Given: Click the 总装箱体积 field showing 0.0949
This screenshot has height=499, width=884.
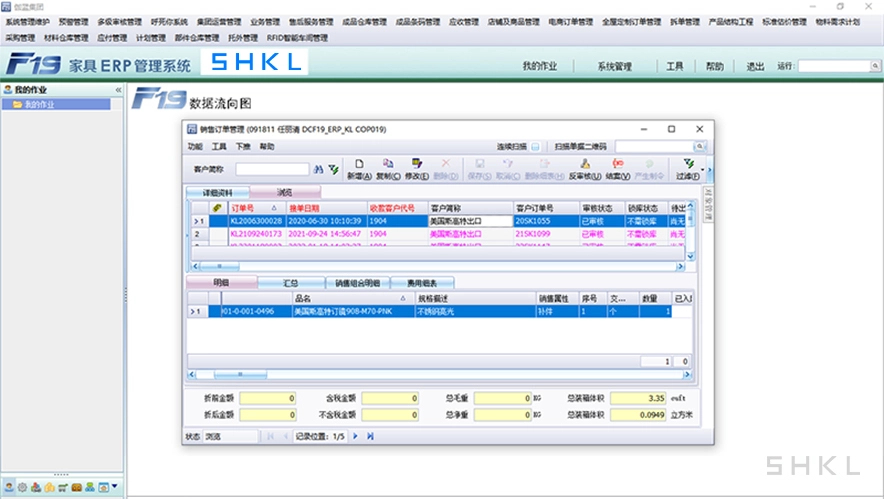Looking at the screenshot, I should point(639,414).
